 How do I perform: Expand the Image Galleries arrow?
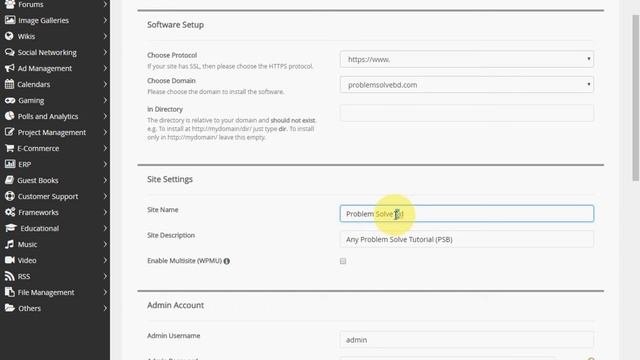(x=105, y=20)
